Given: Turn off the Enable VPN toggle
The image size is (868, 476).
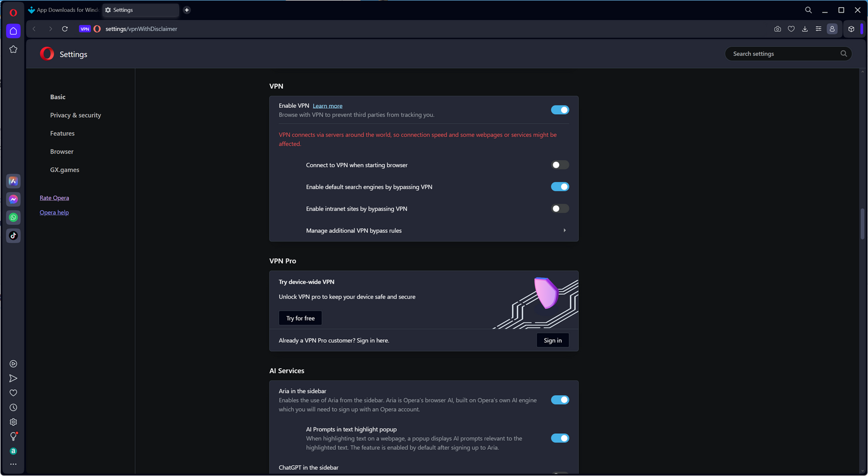Looking at the screenshot, I should click(560, 110).
